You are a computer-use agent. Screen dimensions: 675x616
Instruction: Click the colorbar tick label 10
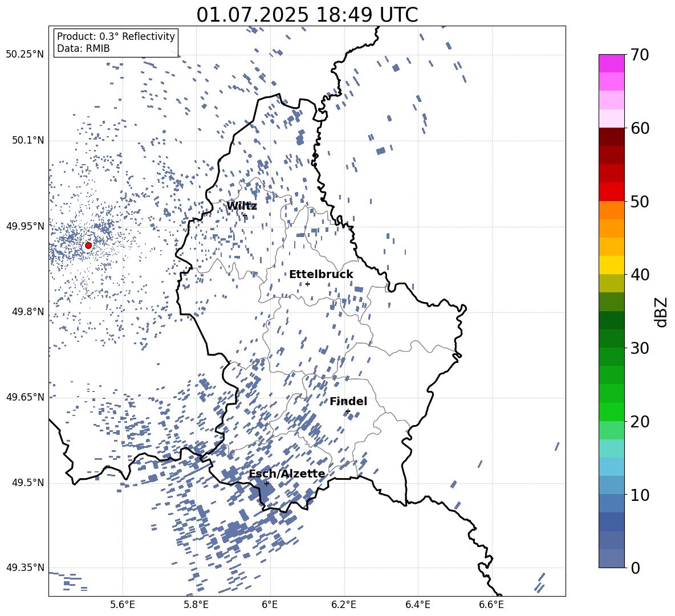point(640,495)
